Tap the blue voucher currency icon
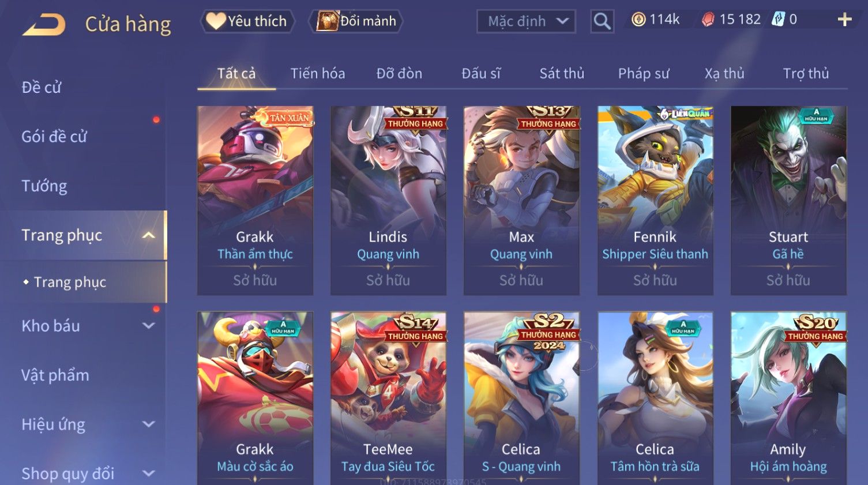This screenshot has width=868, height=485. (x=779, y=20)
